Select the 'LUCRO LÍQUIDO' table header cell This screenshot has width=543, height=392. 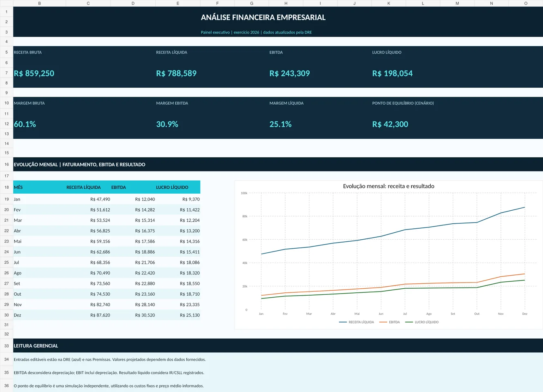point(178,187)
